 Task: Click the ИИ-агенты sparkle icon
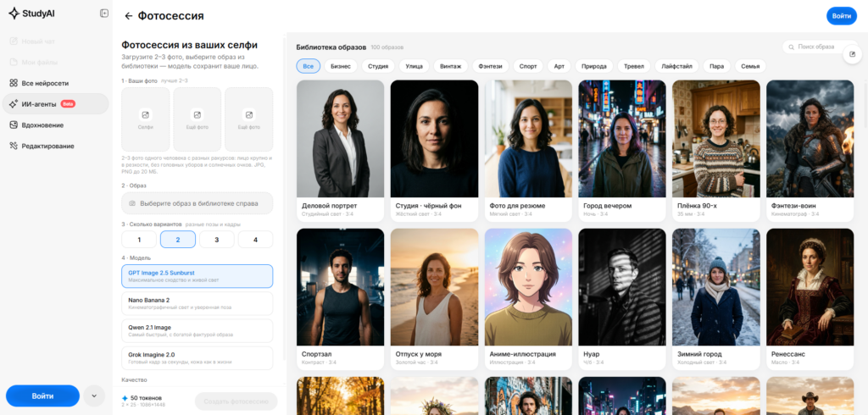point(14,103)
